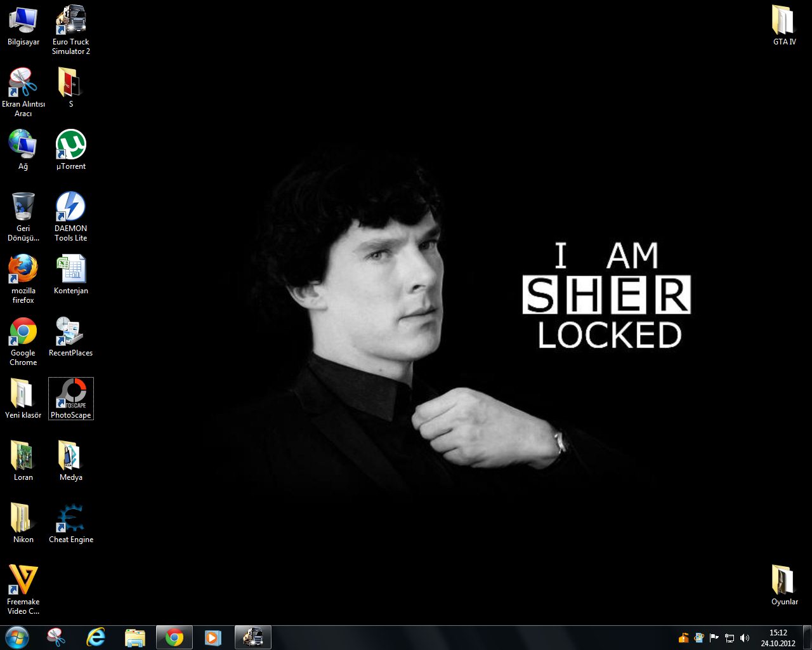Select the Yeni klasör folder

[23, 399]
